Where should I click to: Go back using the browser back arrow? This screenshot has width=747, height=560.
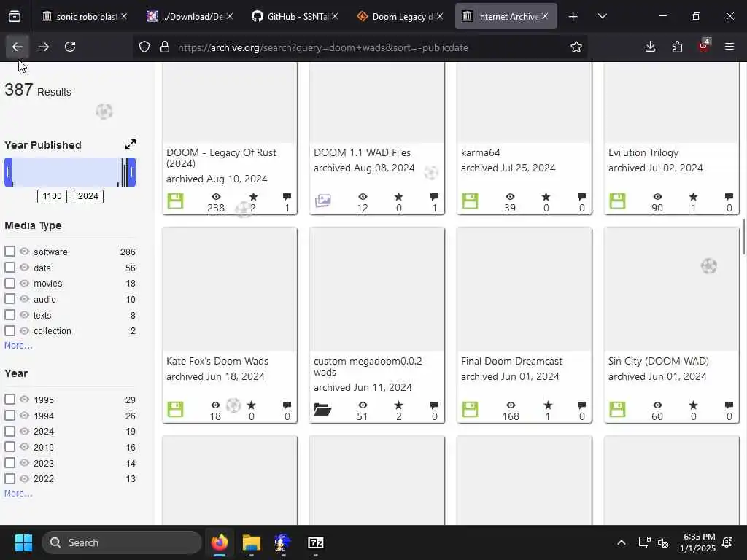click(18, 47)
